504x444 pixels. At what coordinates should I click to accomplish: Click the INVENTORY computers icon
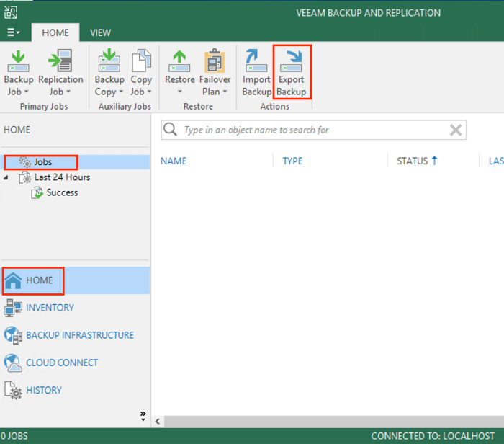pyautogui.click(x=13, y=308)
